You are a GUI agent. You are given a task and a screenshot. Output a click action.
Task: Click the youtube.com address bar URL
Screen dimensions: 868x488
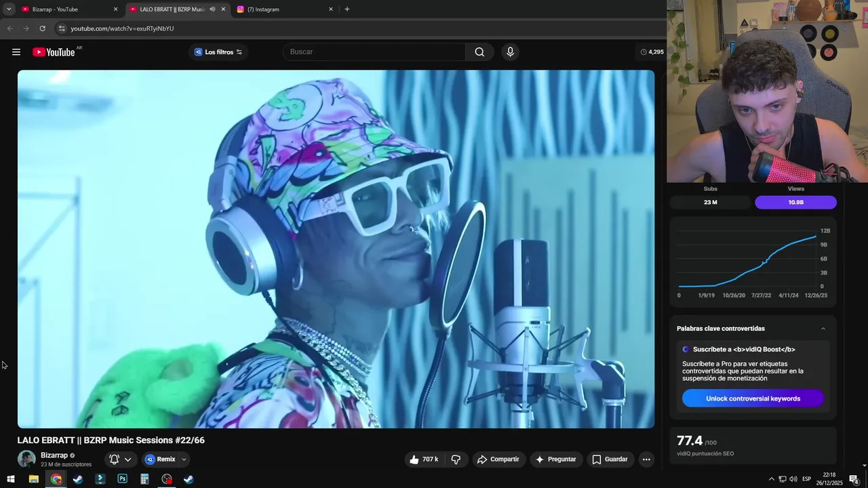coord(122,28)
